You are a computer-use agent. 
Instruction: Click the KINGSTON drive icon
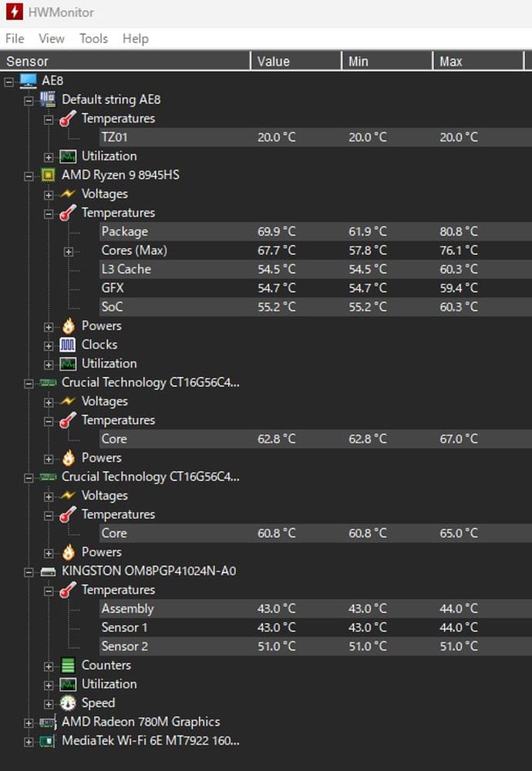pyautogui.click(x=48, y=571)
